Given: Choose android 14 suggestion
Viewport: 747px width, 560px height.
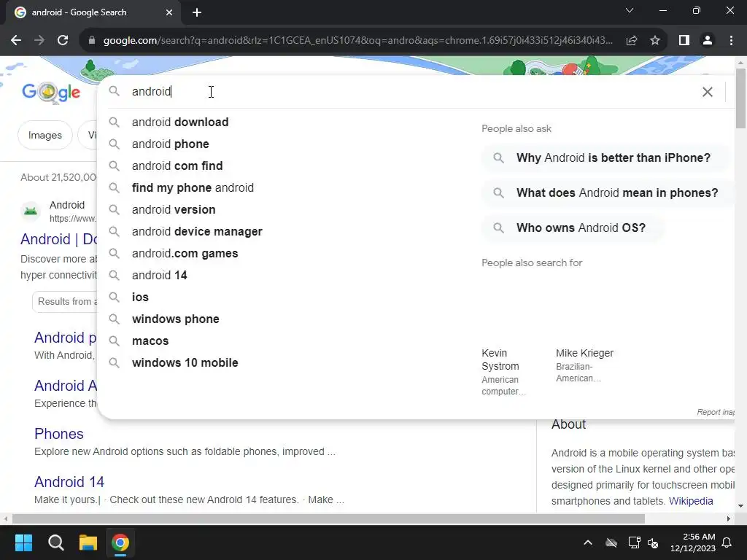Looking at the screenshot, I should [160, 275].
